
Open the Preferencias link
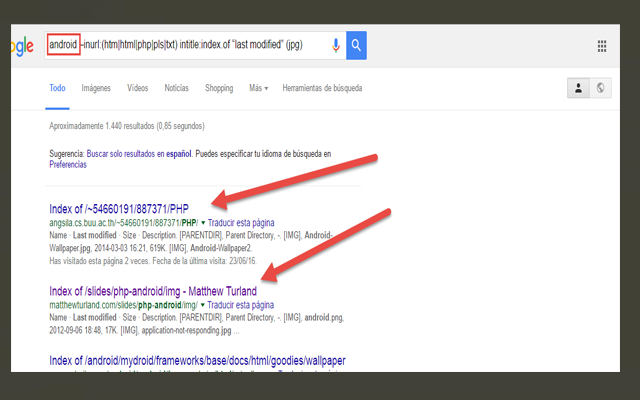pos(68,165)
